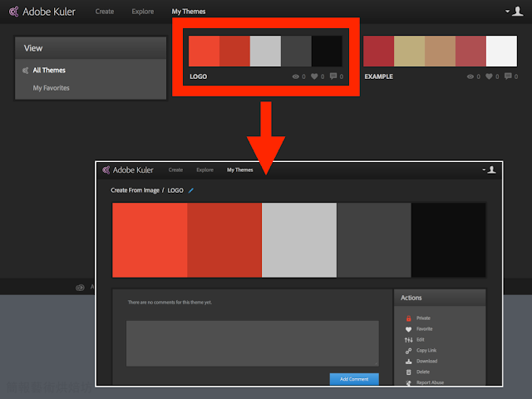Click the Add Comment button
This screenshot has height=399, width=532.
354,379
